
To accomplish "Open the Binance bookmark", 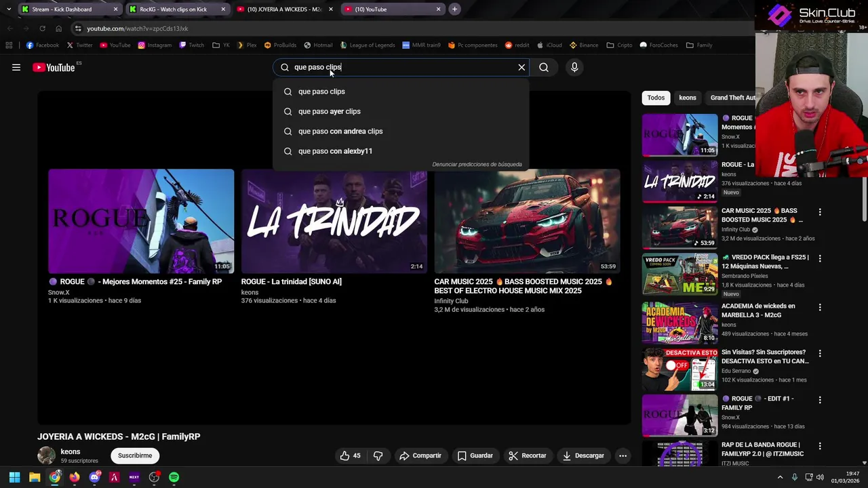I will point(584,45).
